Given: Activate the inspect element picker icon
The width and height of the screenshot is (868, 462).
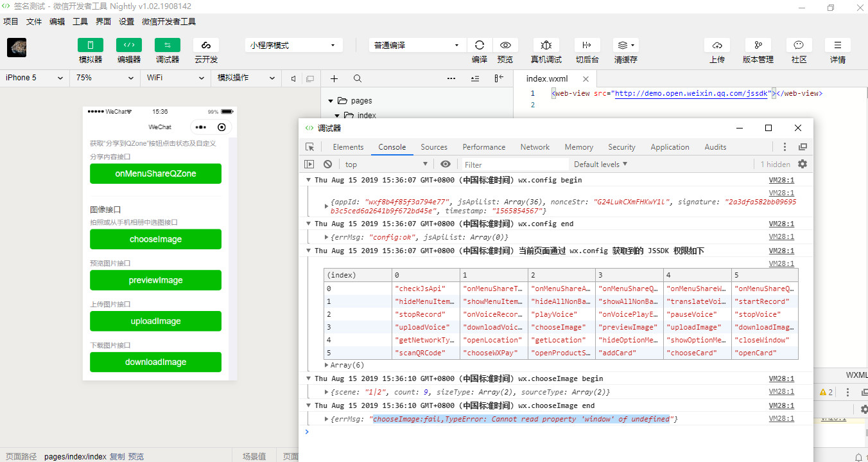Looking at the screenshot, I should pyautogui.click(x=310, y=147).
